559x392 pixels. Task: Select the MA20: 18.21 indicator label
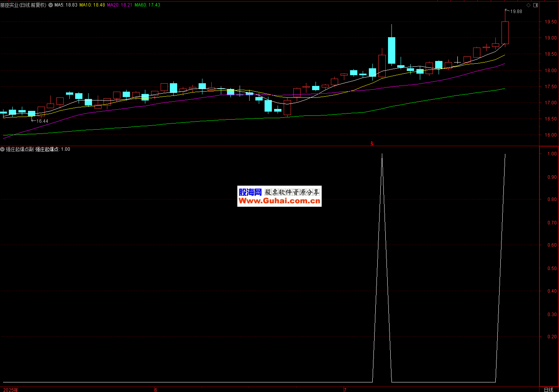pos(120,5)
